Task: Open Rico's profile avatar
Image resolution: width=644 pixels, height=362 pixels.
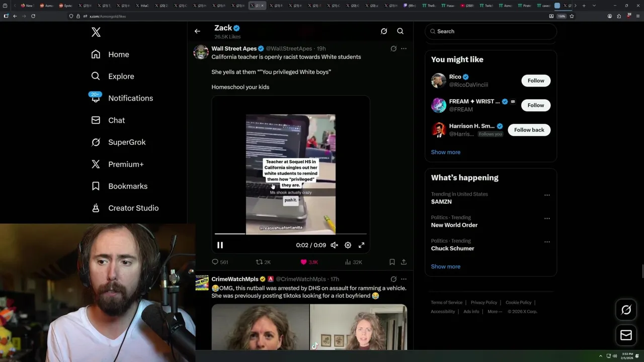Action: coord(439,80)
